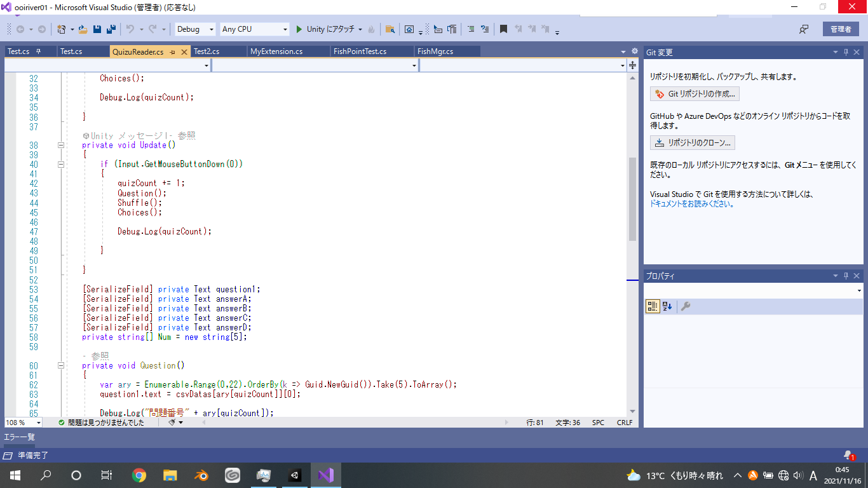Image resolution: width=868 pixels, height=488 pixels.
Task: Click the New Project icon in toolbar
Action: 62,29
